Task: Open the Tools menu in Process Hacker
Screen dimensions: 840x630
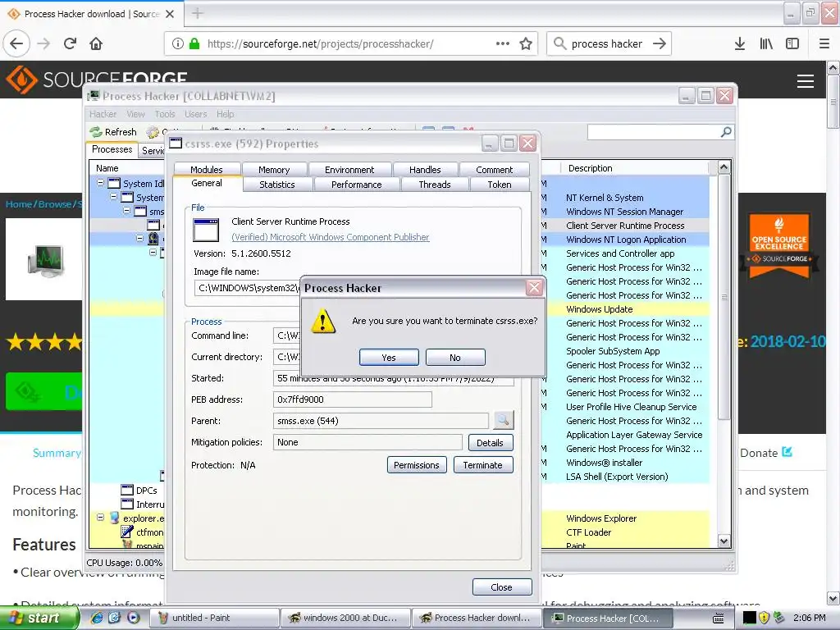Action: click(165, 114)
